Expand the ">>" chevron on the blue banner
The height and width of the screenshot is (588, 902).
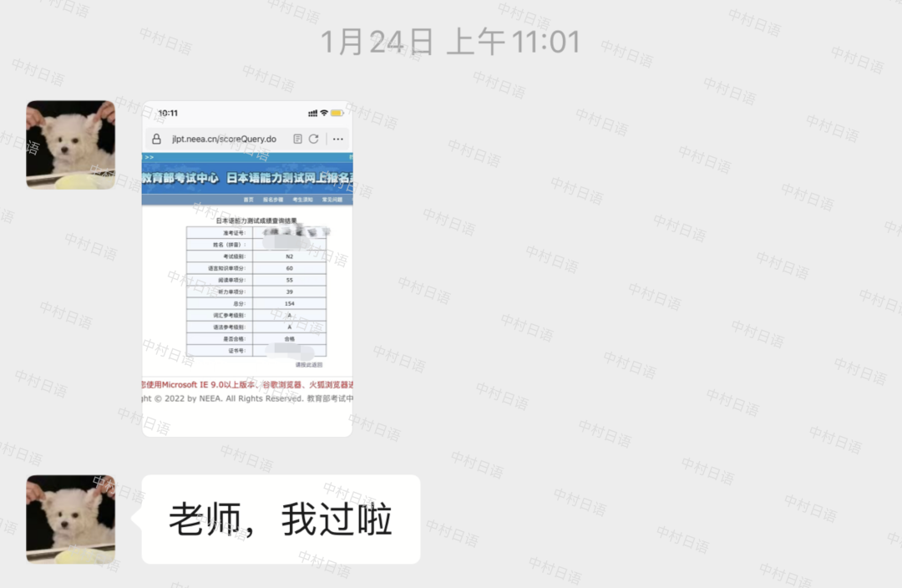149,157
